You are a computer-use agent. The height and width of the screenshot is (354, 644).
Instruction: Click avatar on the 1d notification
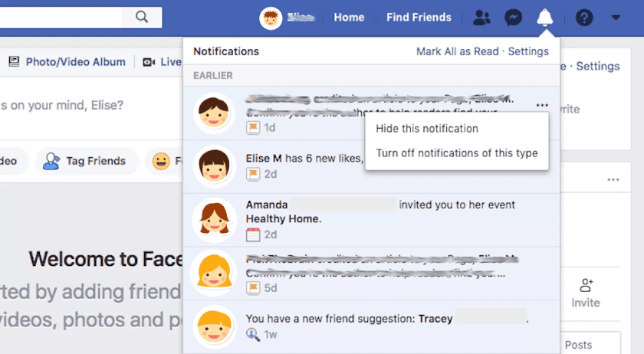tap(214, 113)
